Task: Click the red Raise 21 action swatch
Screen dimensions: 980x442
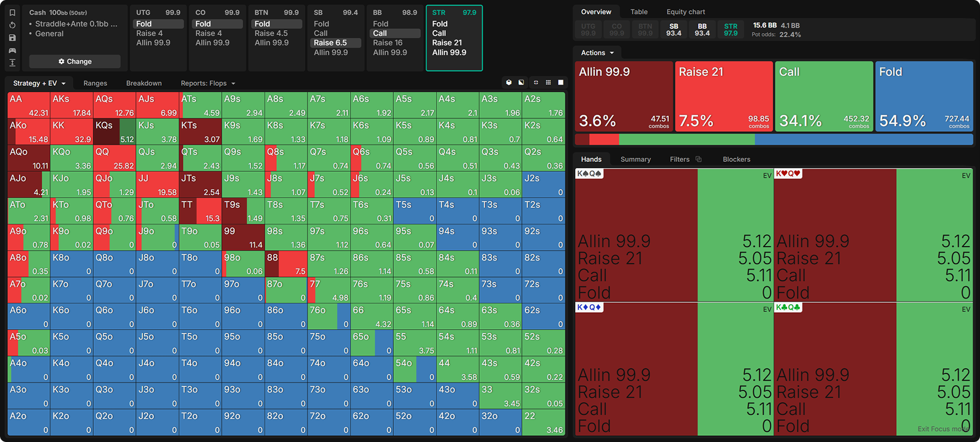Action: point(724,96)
